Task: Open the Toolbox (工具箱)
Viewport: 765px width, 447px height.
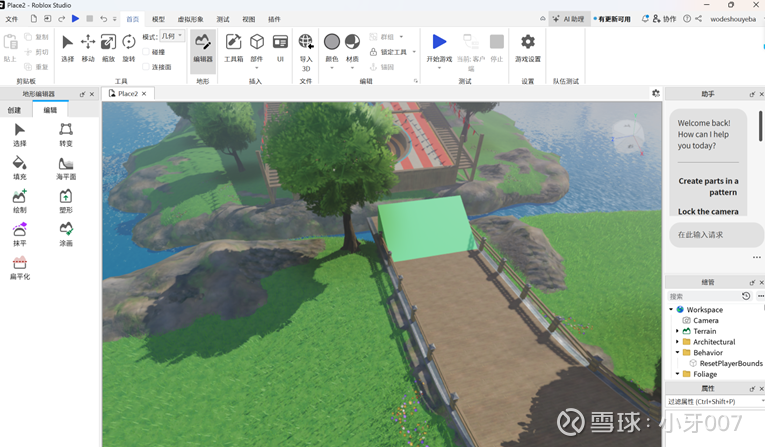Action: [233, 48]
